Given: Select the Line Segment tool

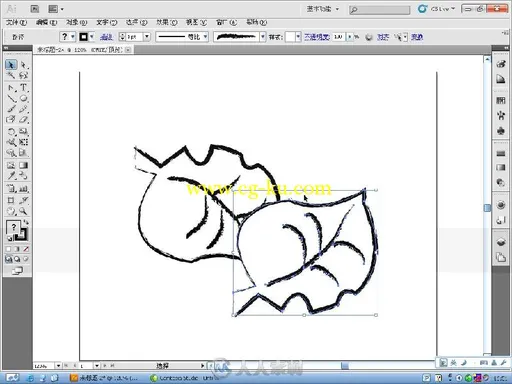Looking at the screenshot, I should [x=11, y=99].
